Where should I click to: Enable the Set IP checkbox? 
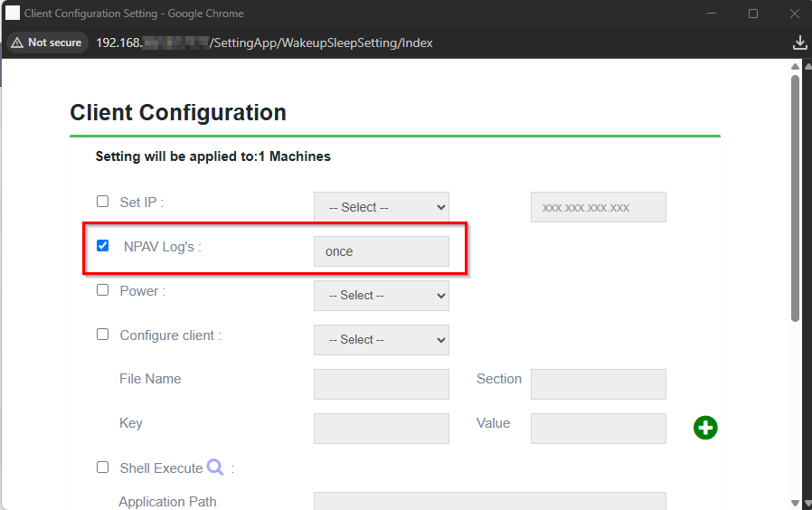(102, 202)
